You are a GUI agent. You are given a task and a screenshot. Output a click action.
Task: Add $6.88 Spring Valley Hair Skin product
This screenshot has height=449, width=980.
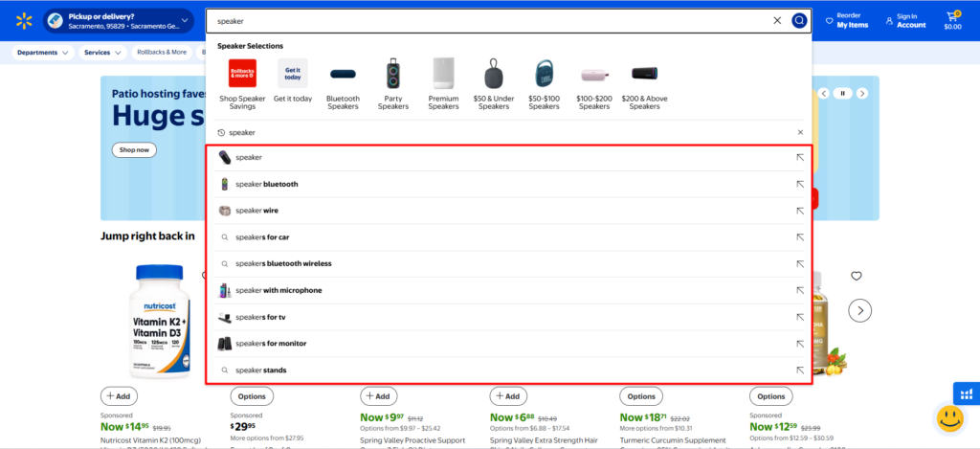(x=509, y=396)
